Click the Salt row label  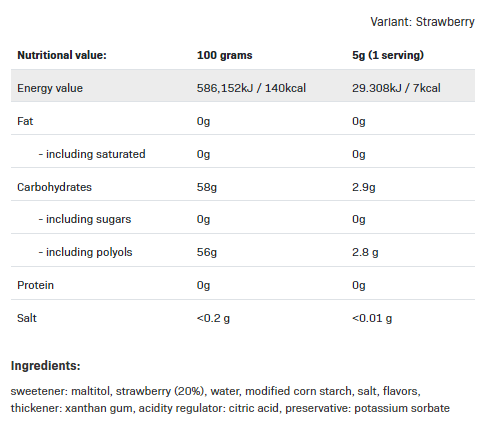(x=27, y=318)
